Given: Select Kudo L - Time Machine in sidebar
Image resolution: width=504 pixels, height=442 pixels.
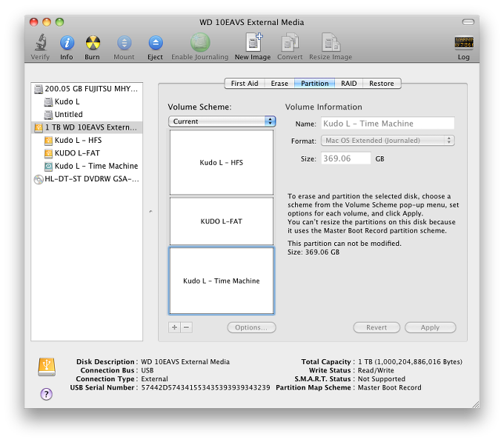Looking at the screenshot, I should (x=87, y=166).
